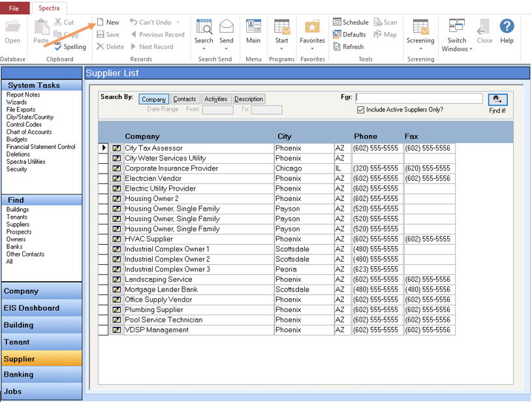
Task: Search by Description toggle button
Action: pyautogui.click(x=249, y=99)
